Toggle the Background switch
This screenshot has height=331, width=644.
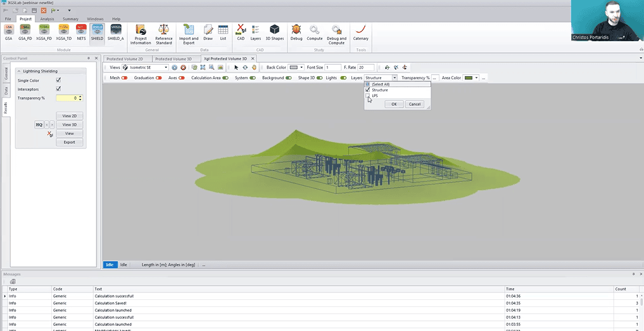click(289, 78)
